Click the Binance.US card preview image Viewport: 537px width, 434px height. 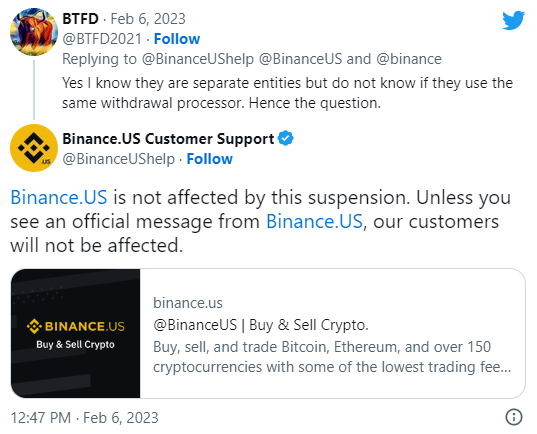75,333
